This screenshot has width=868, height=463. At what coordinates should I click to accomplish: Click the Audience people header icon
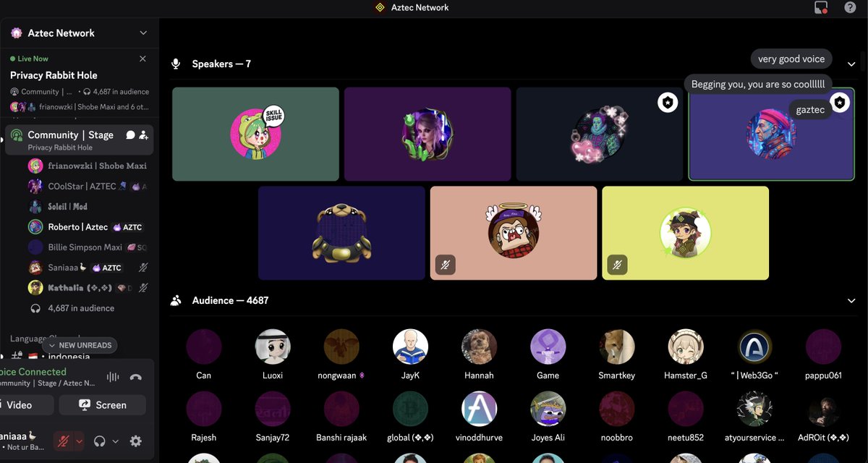click(x=175, y=300)
